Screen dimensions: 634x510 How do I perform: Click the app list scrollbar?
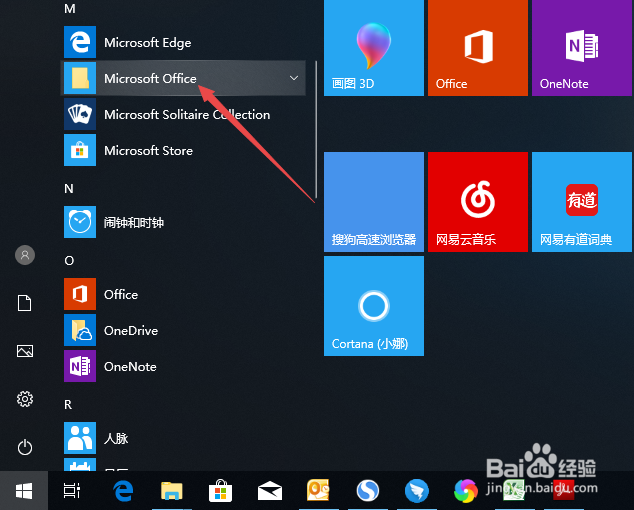[x=315, y=130]
